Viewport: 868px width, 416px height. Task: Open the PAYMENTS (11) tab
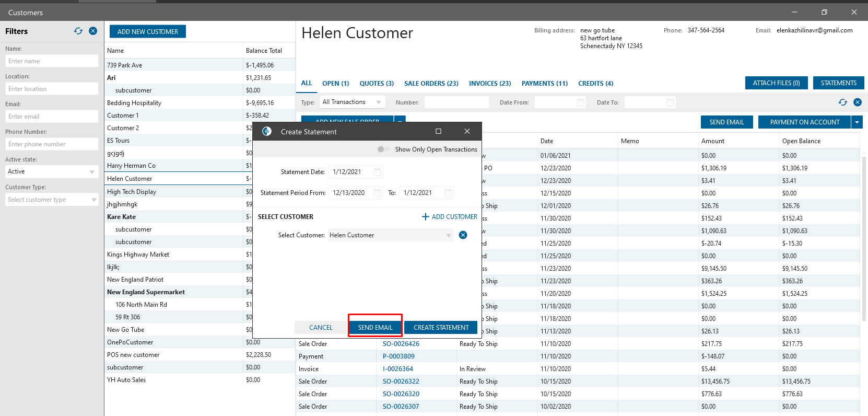(x=544, y=84)
